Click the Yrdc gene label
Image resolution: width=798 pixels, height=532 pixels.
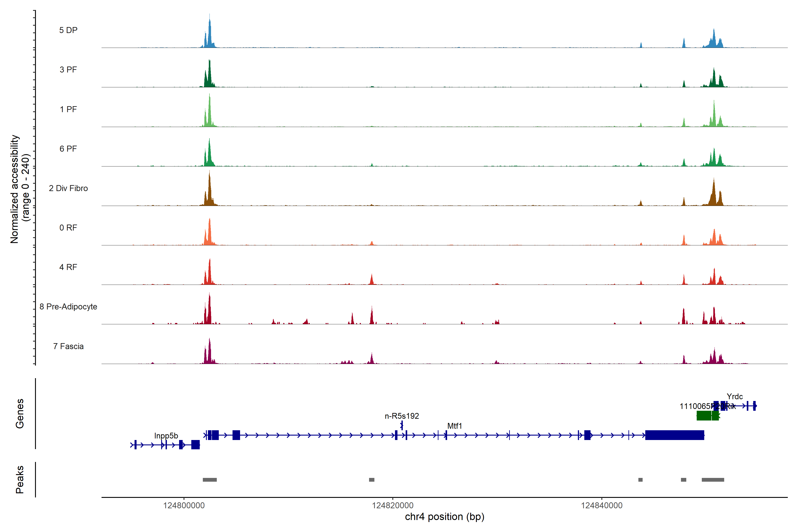(735, 396)
